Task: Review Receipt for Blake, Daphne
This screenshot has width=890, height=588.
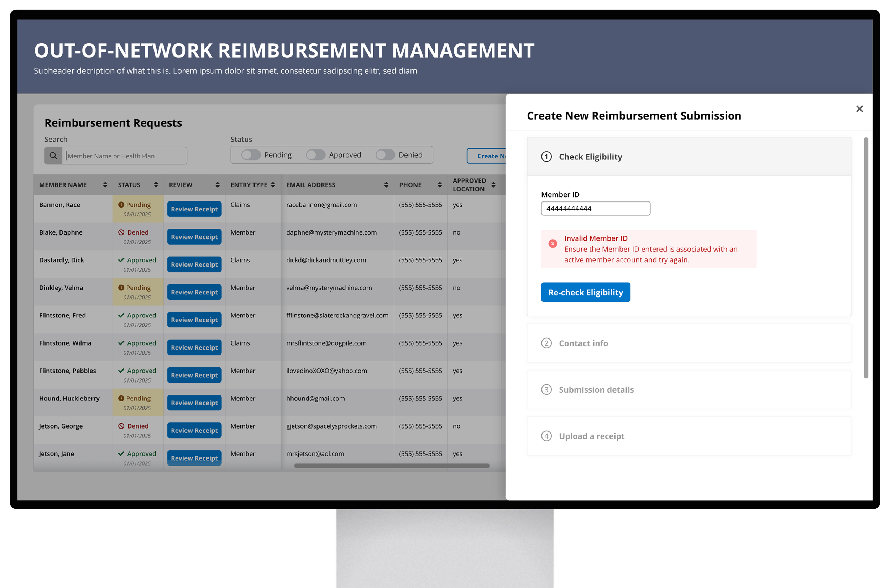Action: (x=194, y=237)
